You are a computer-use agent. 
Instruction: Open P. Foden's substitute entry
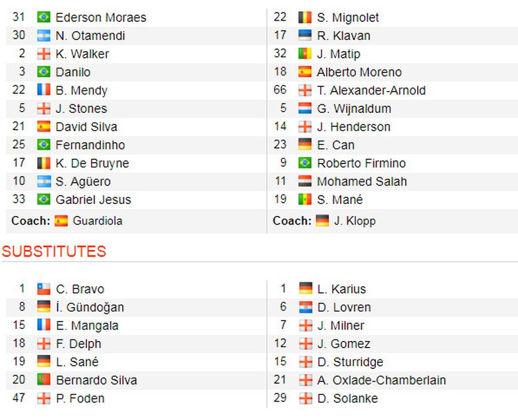[x=80, y=399]
